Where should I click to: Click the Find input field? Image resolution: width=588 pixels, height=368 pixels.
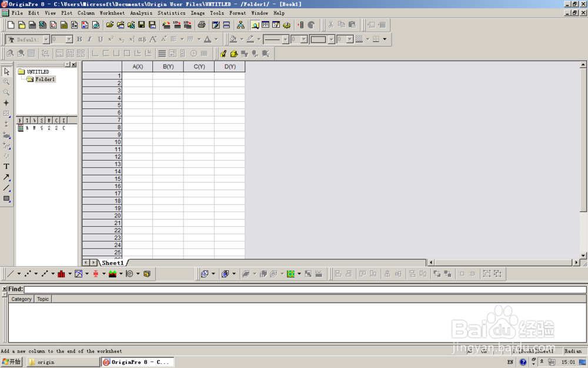coord(305,289)
